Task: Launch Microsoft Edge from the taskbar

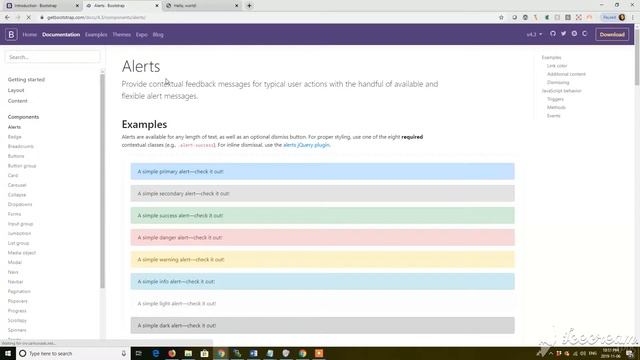Action: (156, 353)
